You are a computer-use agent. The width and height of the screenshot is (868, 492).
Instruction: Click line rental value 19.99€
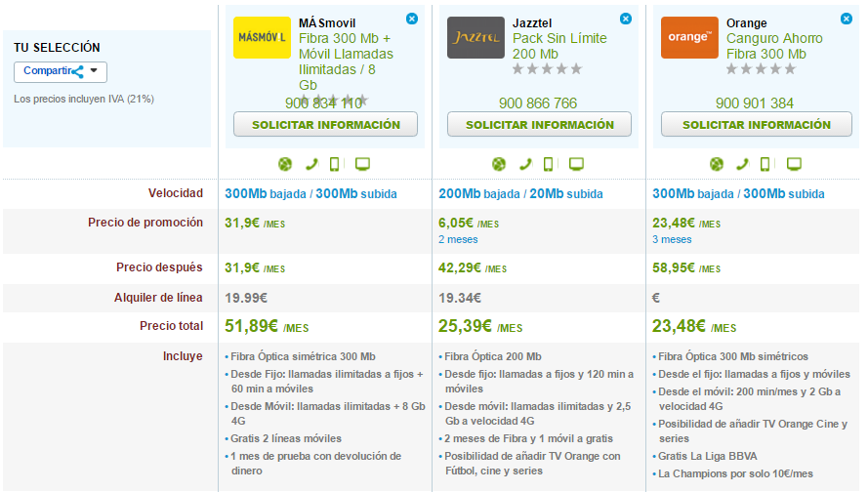coord(246,299)
